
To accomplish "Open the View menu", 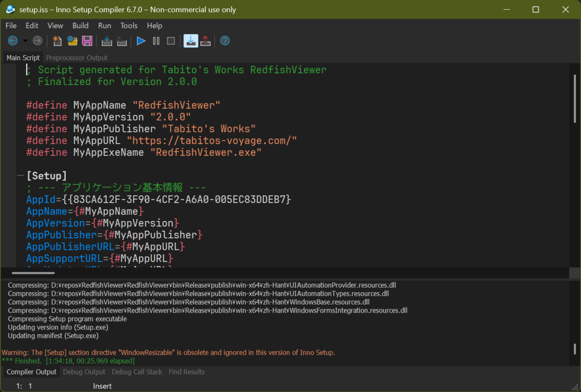I will [55, 26].
